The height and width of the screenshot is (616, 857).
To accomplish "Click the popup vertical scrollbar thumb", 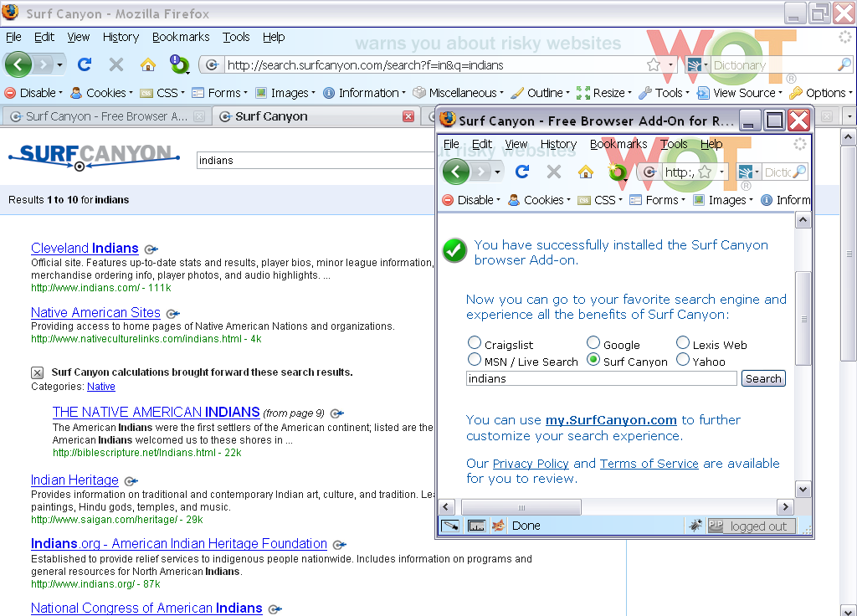I will click(803, 318).
